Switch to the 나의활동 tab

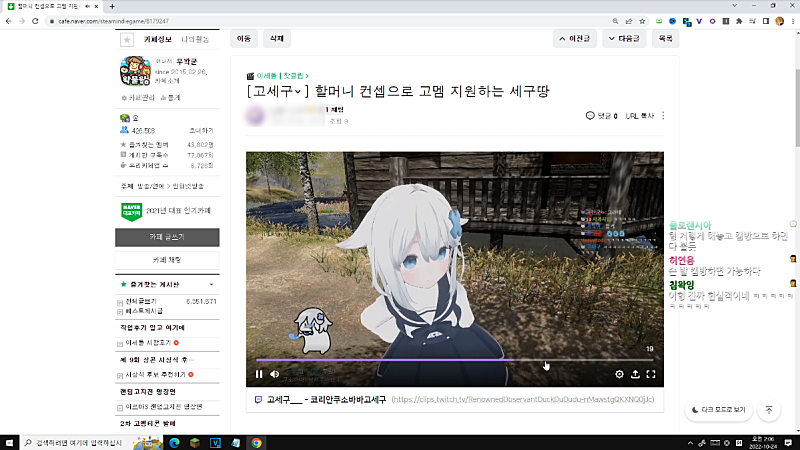pyautogui.click(x=195, y=39)
